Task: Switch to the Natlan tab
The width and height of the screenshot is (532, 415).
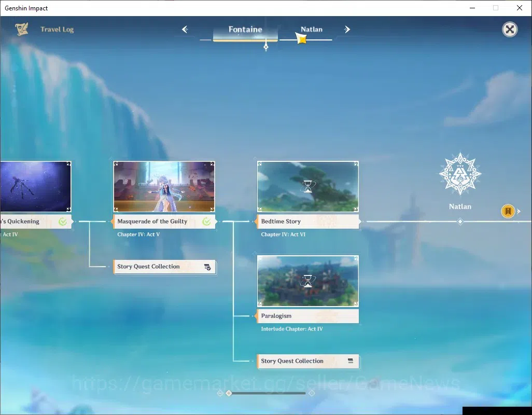Action: click(312, 30)
